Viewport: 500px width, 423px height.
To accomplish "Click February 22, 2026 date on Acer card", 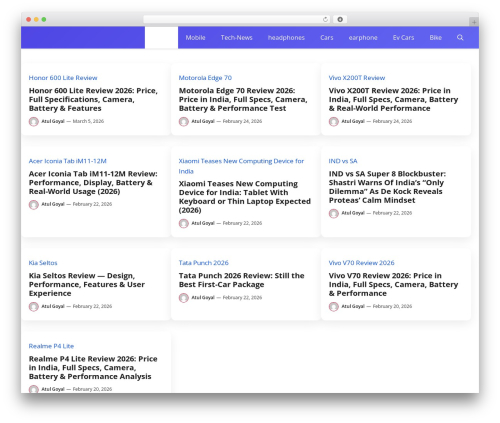I will (x=92, y=204).
